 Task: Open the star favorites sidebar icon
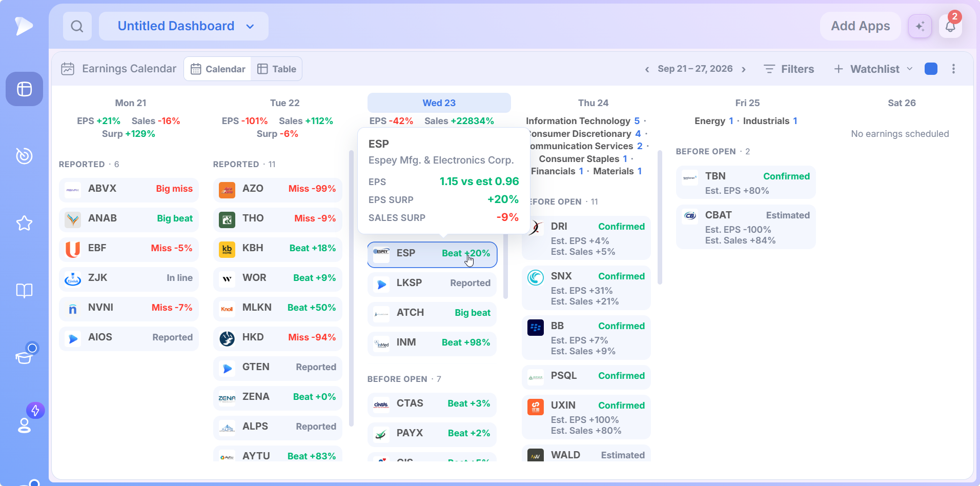(x=24, y=223)
